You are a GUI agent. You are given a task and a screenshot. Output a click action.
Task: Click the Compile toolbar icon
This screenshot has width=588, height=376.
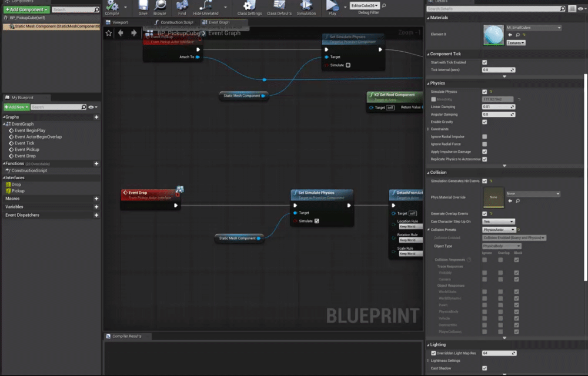tap(112, 6)
